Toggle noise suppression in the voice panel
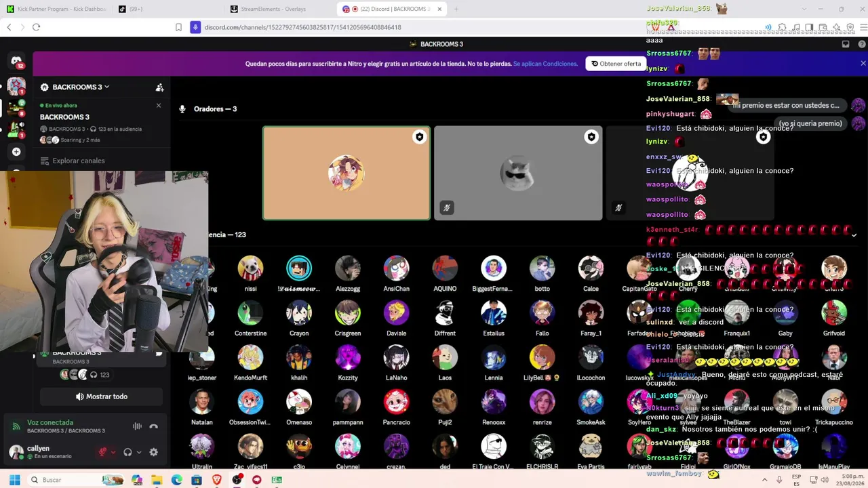 coord(137,426)
